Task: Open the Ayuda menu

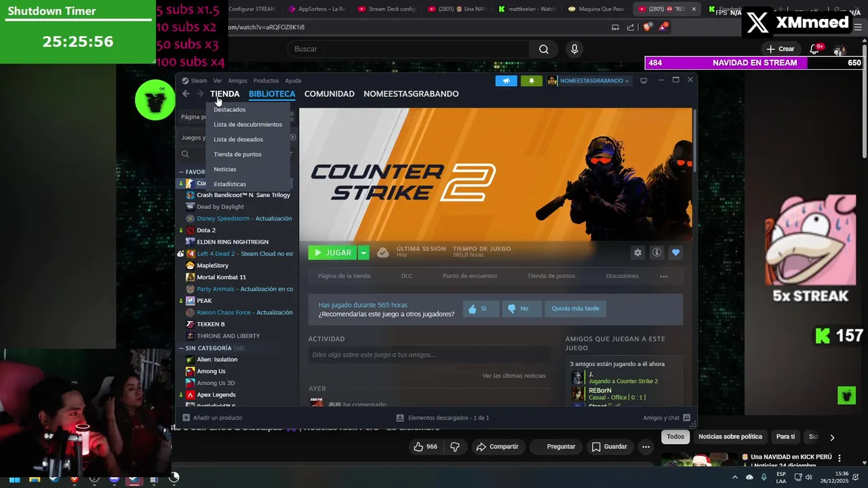Action: [x=293, y=81]
